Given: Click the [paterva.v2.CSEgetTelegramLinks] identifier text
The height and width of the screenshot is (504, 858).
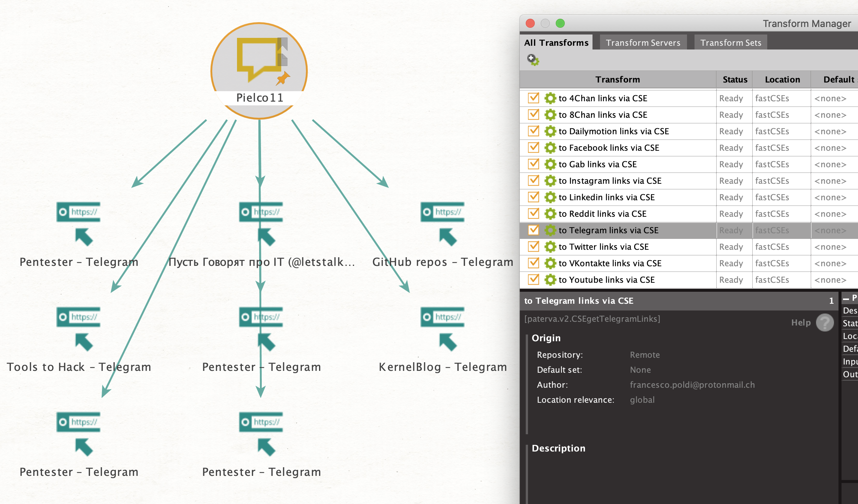Looking at the screenshot, I should point(592,319).
